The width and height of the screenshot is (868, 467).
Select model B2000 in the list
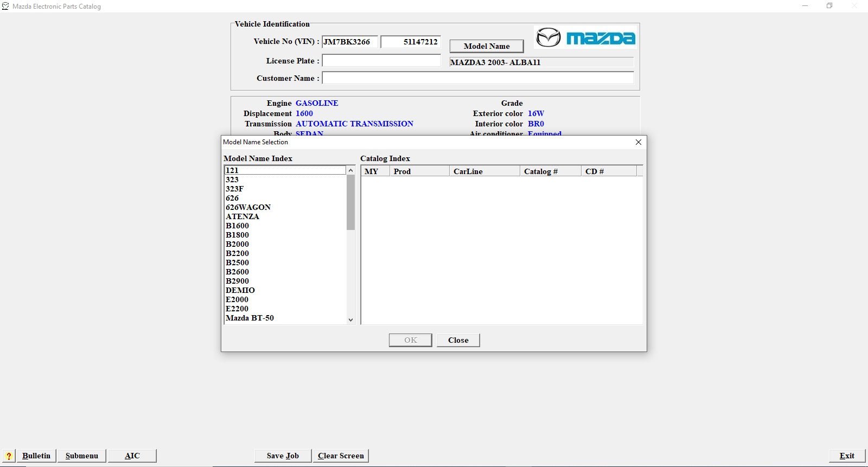[285, 244]
